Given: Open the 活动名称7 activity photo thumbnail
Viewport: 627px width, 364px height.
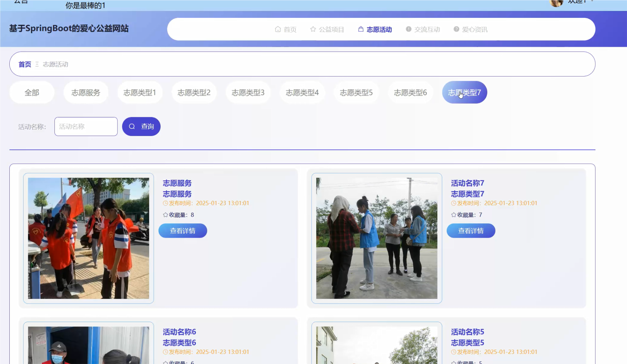Looking at the screenshot, I should point(376,238).
